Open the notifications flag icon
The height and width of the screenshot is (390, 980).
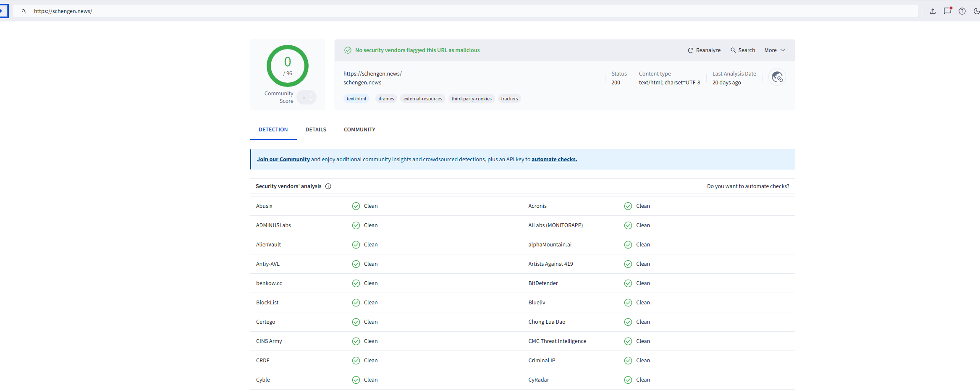click(x=948, y=11)
